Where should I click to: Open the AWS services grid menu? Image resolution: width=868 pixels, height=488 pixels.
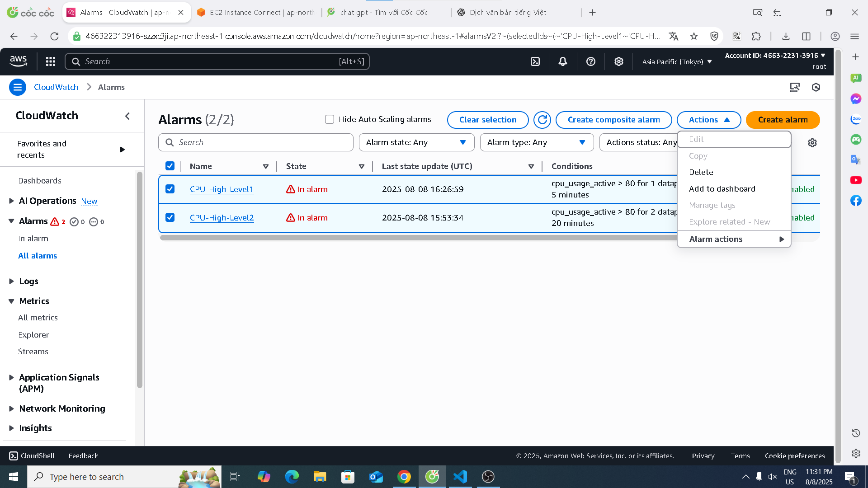click(x=50, y=61)
